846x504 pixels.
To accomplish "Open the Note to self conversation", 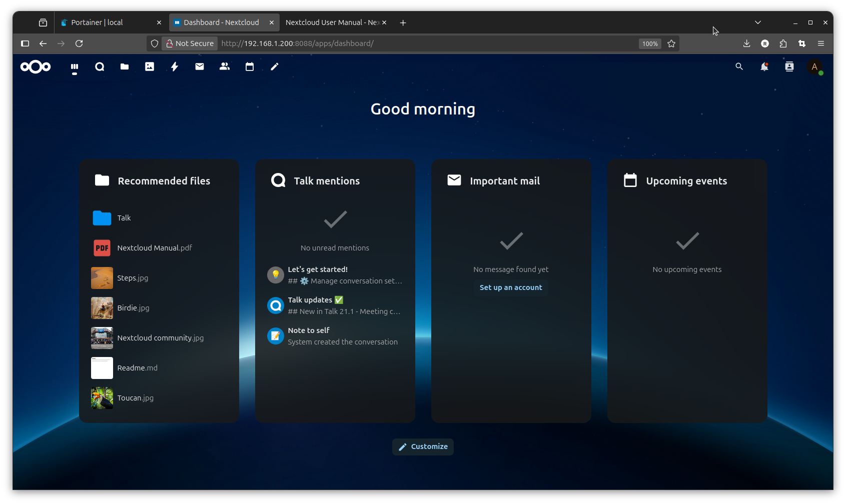I will tap(335, 336).
